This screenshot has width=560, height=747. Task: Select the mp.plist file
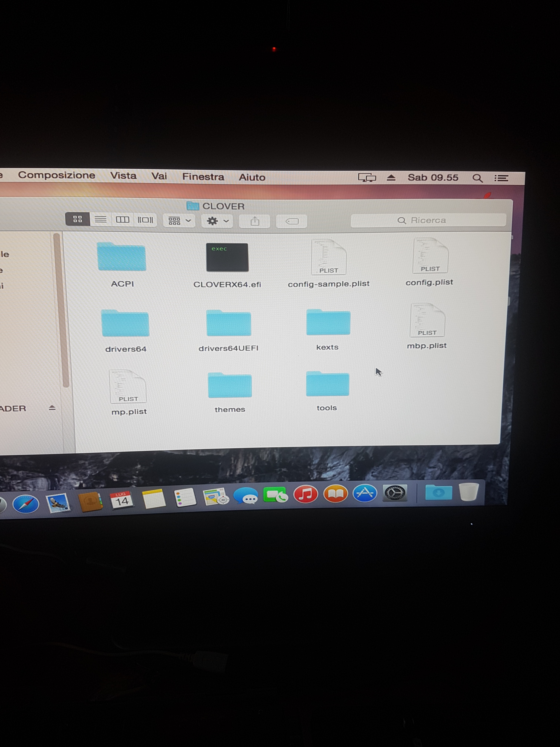128,386
